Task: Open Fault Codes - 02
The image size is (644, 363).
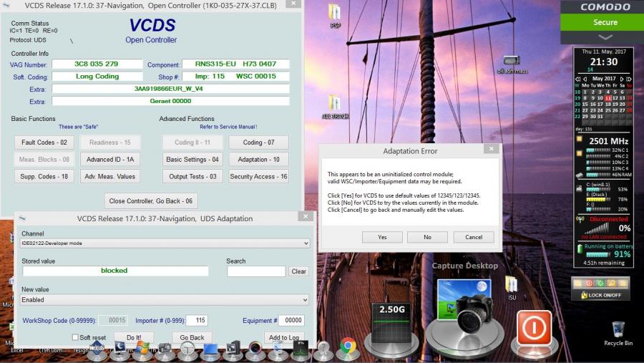Action: [x=44, y=142]
